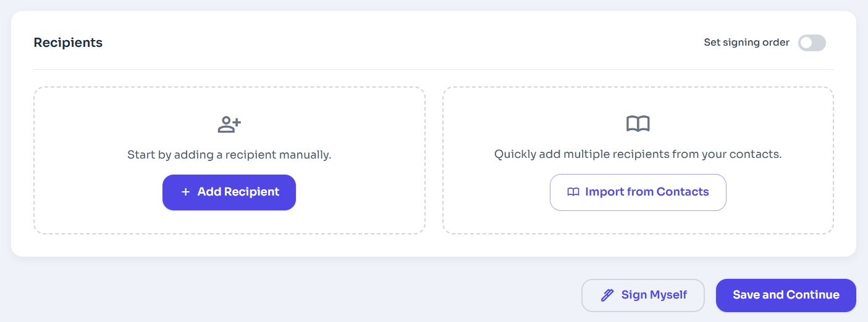This screenshot has height=322, width=868.
Task: Enable the Set signing order toggle
Action: [x=811, y=43]
